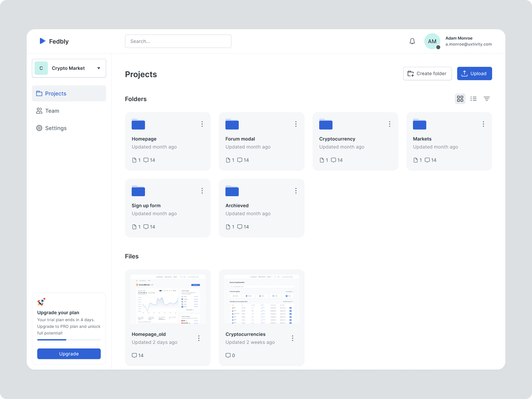Click the Sign up form title
This screenshot has width=532, height=399.
click(x=146, y=206)
